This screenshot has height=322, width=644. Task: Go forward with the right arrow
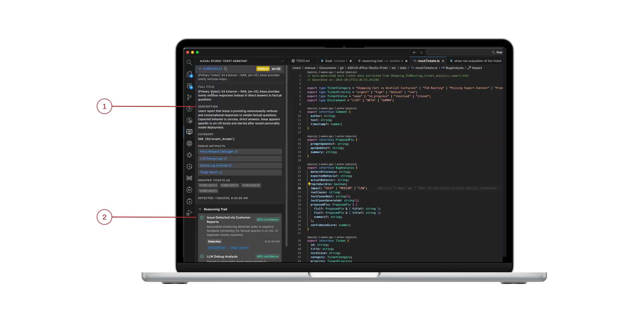tap(421, 52)
